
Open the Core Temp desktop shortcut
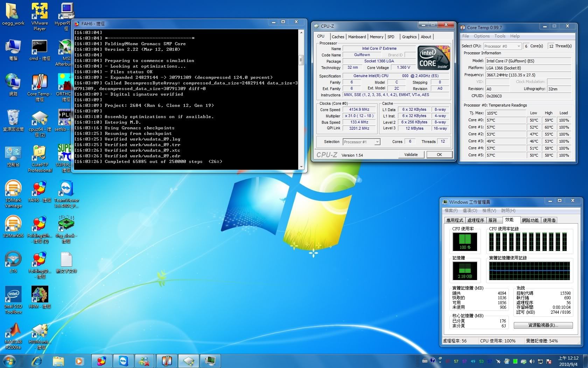(x=40, y=87)
